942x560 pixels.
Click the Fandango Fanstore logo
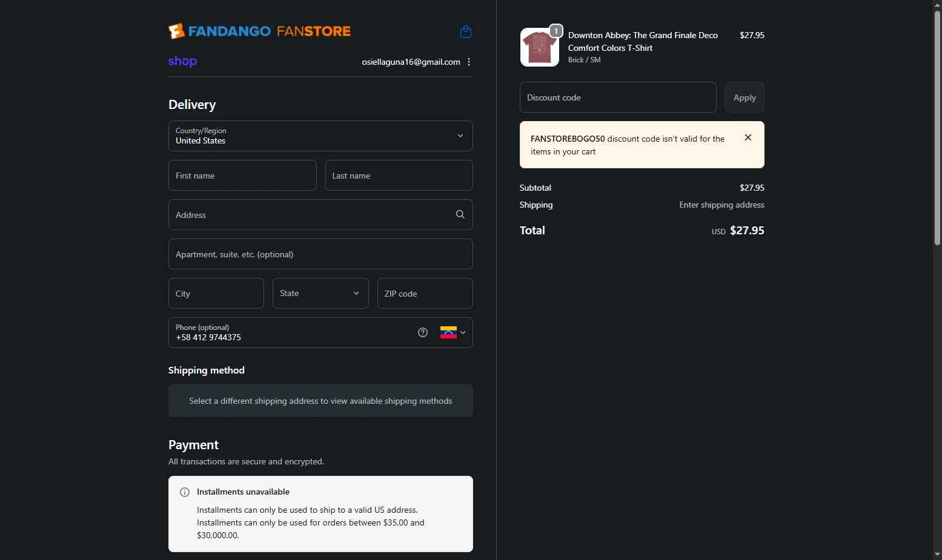pyautogui.click(x=259, y=31)
